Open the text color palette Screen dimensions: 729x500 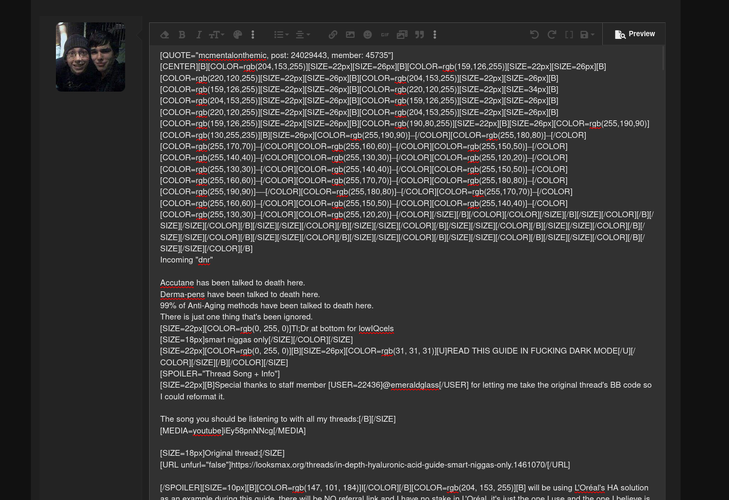pos(238,35)
